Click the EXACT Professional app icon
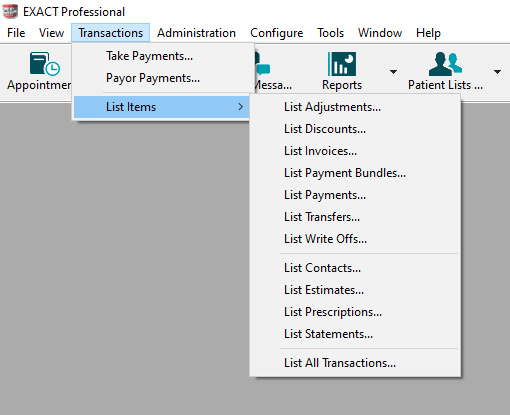Image resolution: width=510 pixels, height=415 pixels. [10, 11]
